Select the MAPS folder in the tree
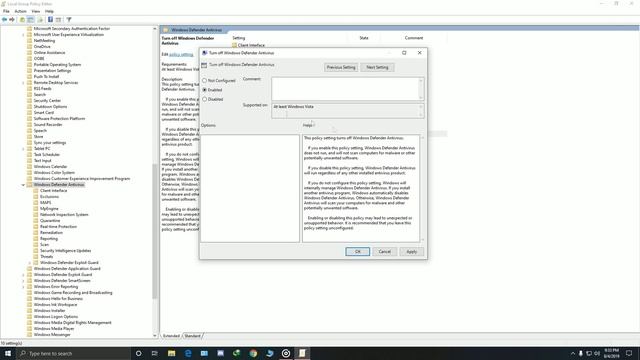Screen dimensions: 640x360 (46, 203)
